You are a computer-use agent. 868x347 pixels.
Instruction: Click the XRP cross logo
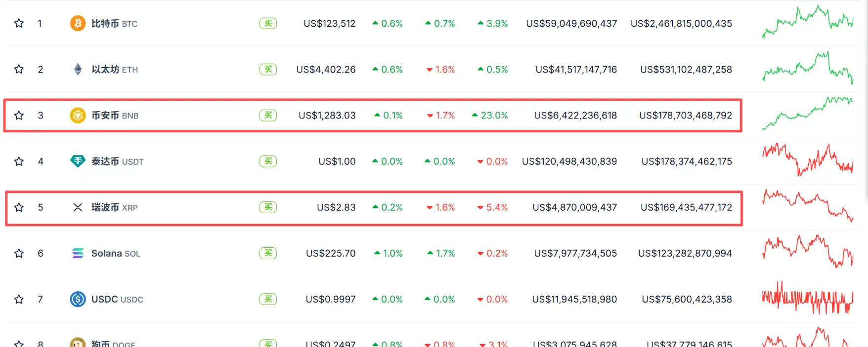pyautogui.click(x=78, y=207)
